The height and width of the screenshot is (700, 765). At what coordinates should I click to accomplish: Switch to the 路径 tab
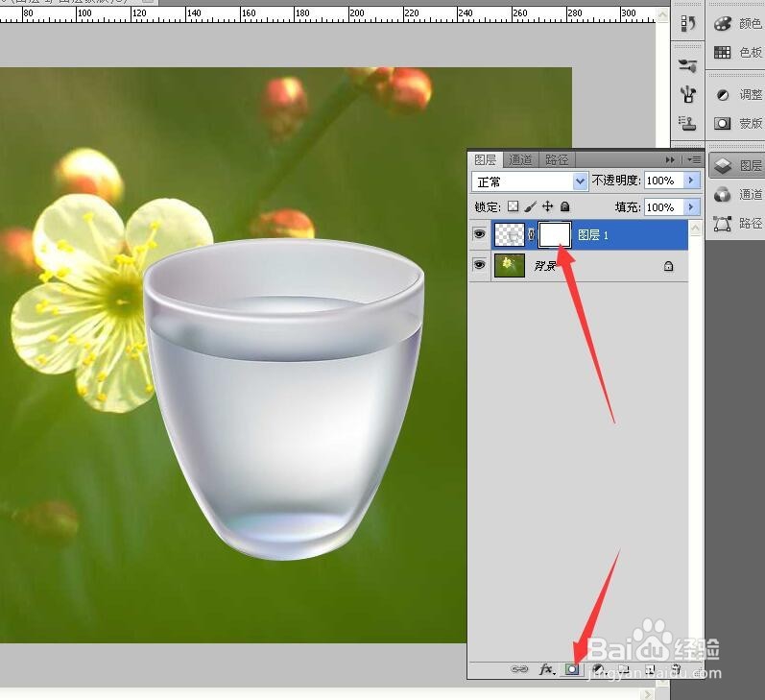click(557, 159)
